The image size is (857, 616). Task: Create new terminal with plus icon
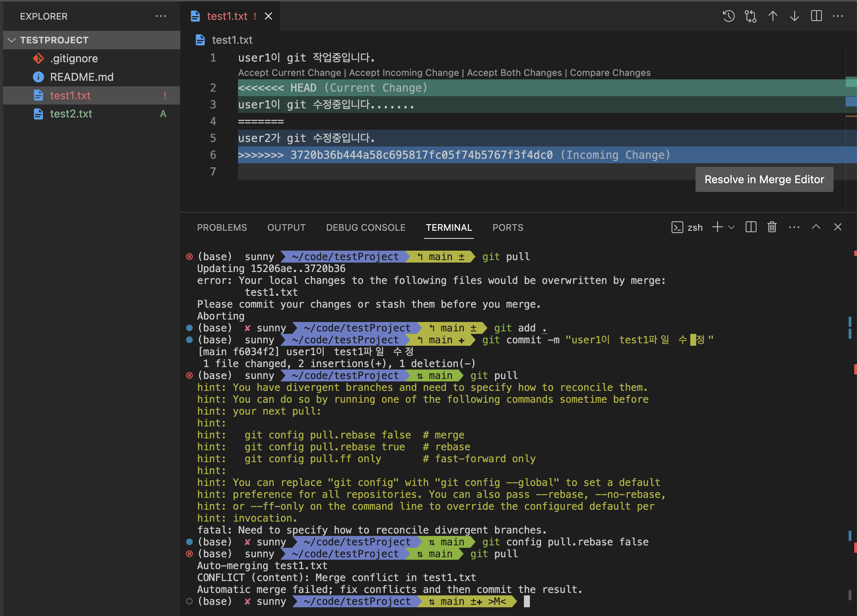(x=717, y=227)
